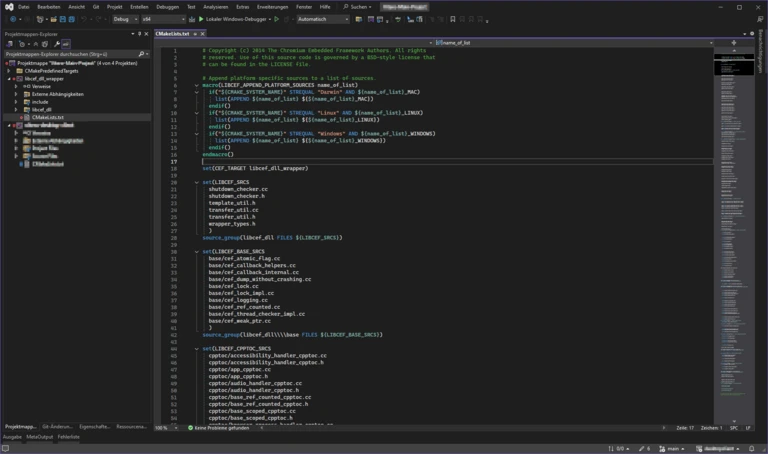Screen dimensions: 768x454
Task: Pin the Projektmappen-Explorer panel
Action: (139, 34)
